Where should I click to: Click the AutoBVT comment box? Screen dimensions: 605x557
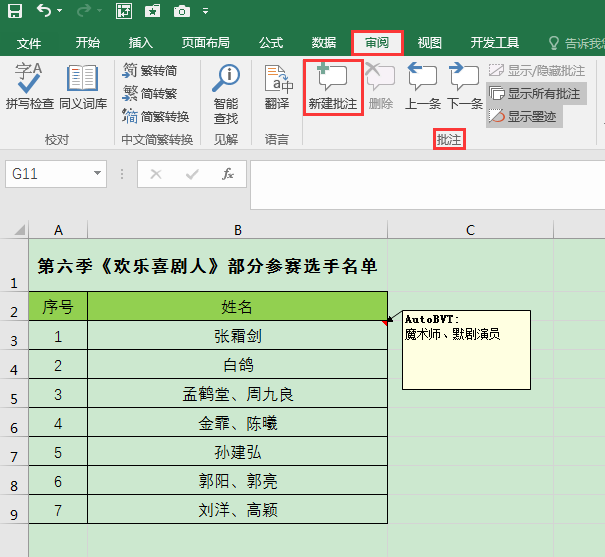pos(466,350)
